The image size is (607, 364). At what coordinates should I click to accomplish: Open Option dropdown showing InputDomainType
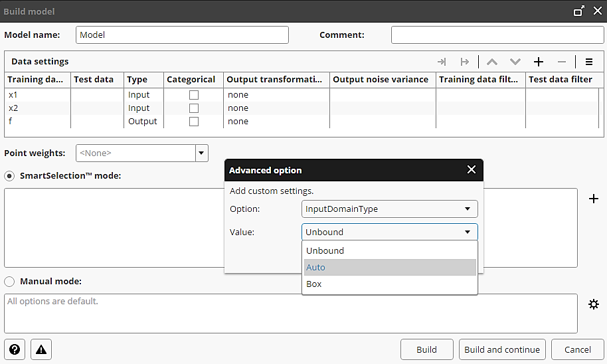(x=389, y=209)
